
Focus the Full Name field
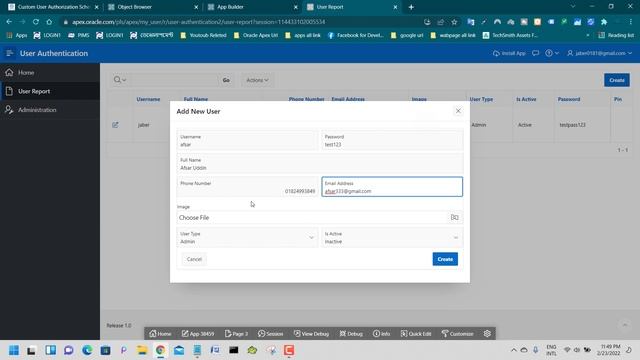[320, 164]
